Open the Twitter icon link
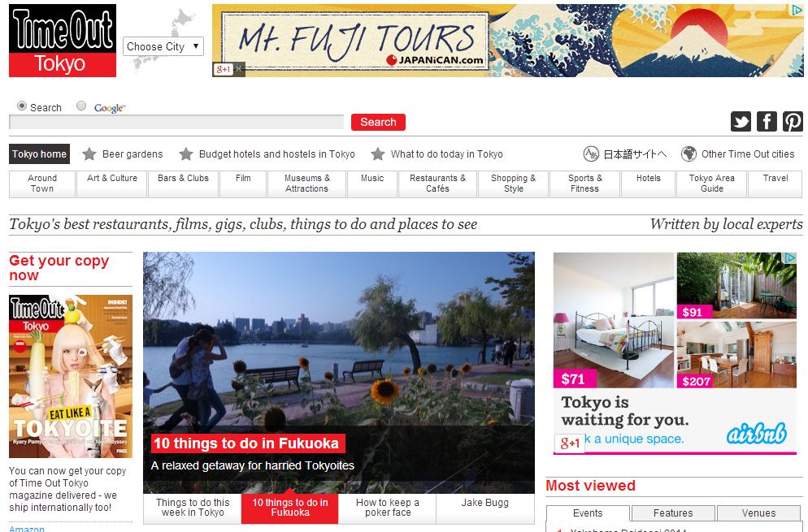Image resolution: width=808 pixels, height=532 pixels. (x=741, y=122)
